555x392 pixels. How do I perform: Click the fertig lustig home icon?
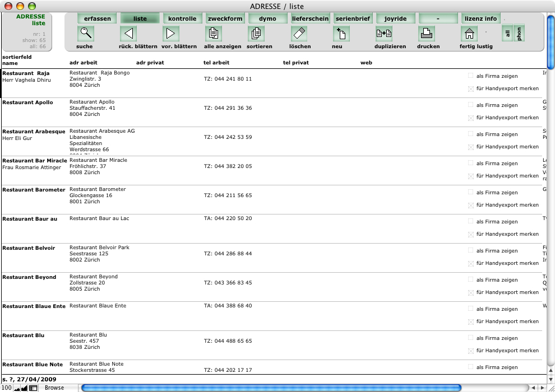click(468, 34)
